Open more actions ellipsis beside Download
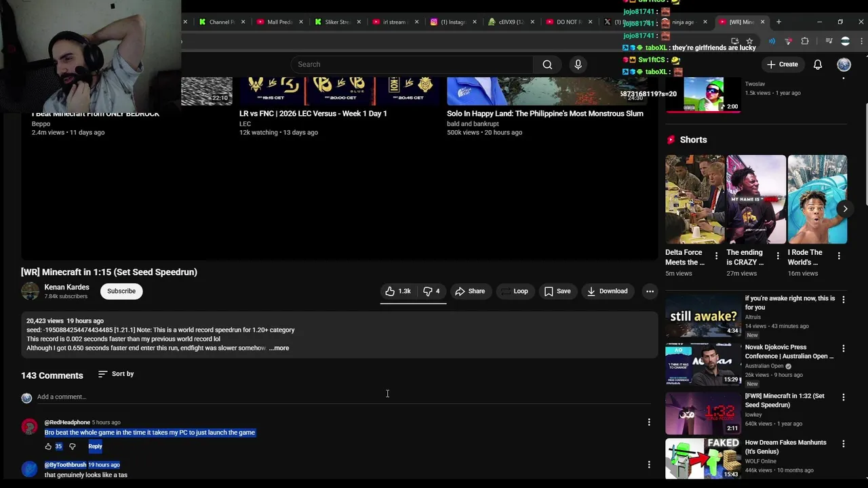Viewport: 868px width, 488px height. (x=650, y=291)
